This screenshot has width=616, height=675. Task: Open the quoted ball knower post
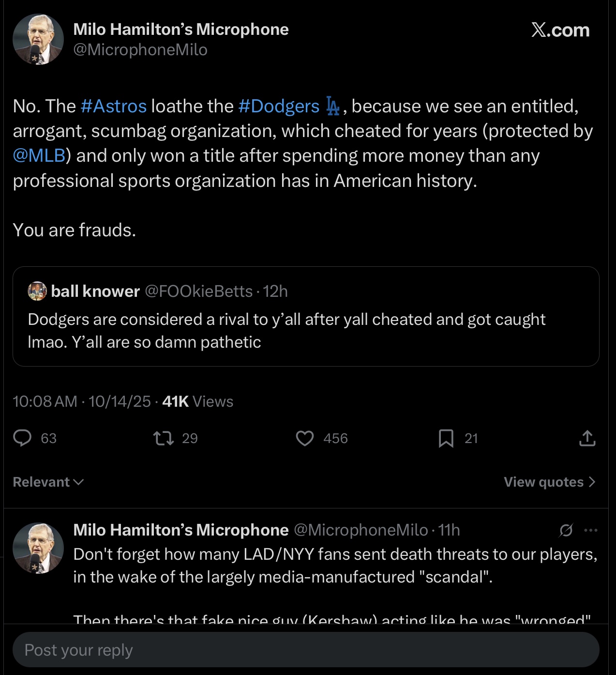tap(306, 330)
